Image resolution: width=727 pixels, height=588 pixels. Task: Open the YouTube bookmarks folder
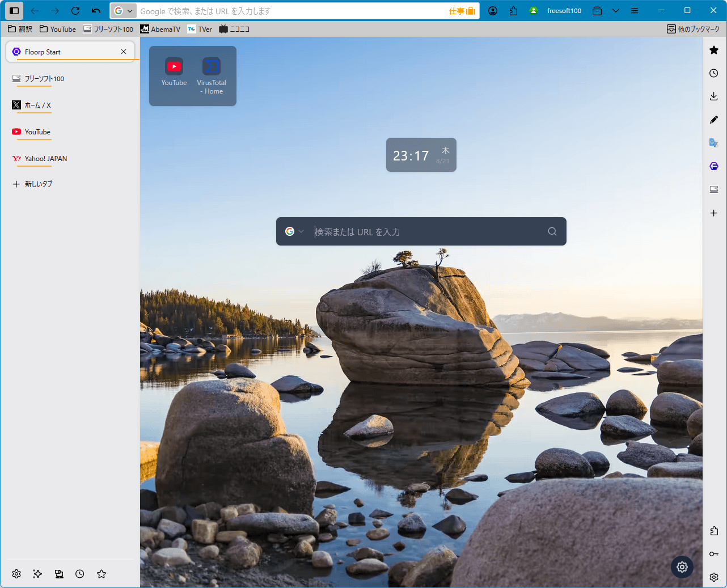(x=57, y=29)
